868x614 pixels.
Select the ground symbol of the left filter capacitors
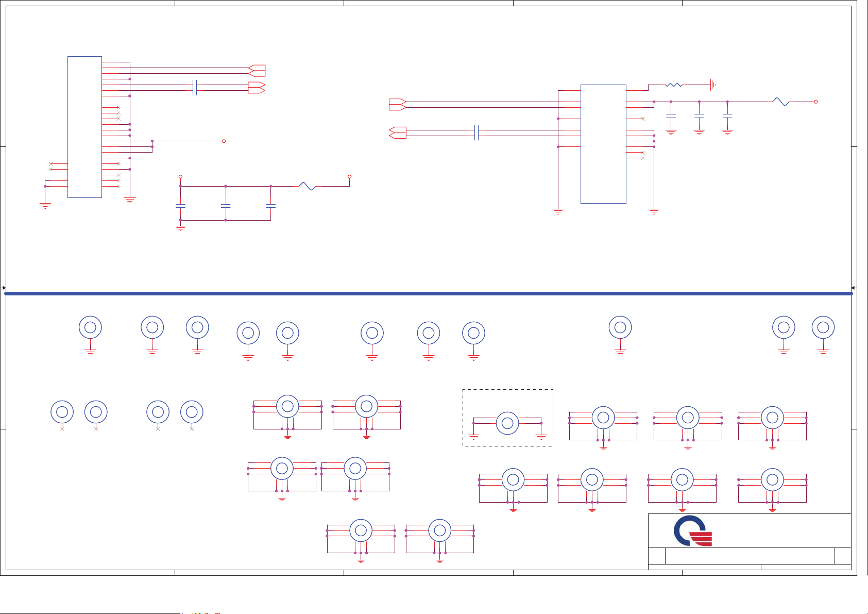click(180, 227)
